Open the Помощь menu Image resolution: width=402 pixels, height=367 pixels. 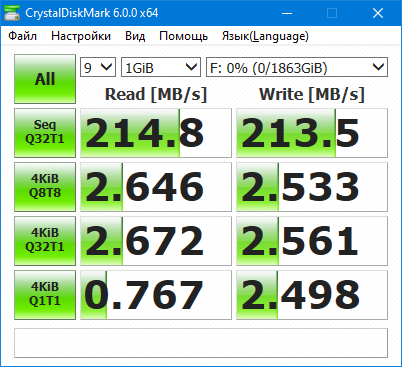183,36
